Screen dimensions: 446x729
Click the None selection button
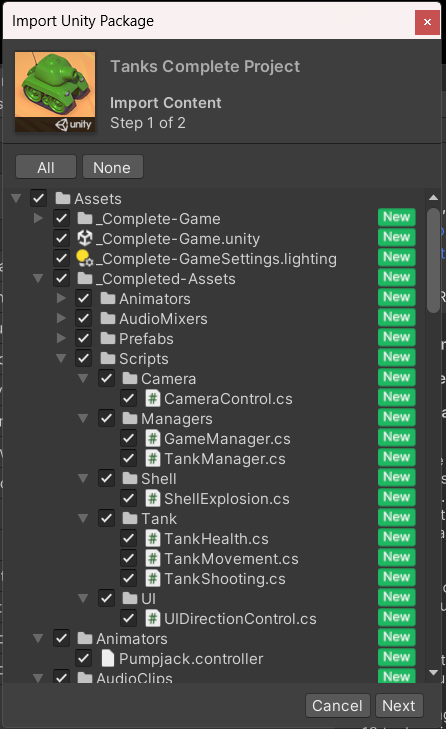click(113, 167)
